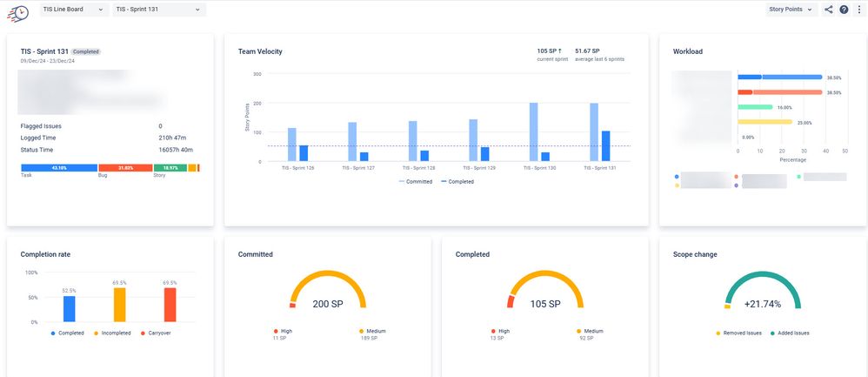The height and width of the screenshot is (377, 868).
Task: Toggle Removed Issues legend in Scope change
Action: point(739,333)
